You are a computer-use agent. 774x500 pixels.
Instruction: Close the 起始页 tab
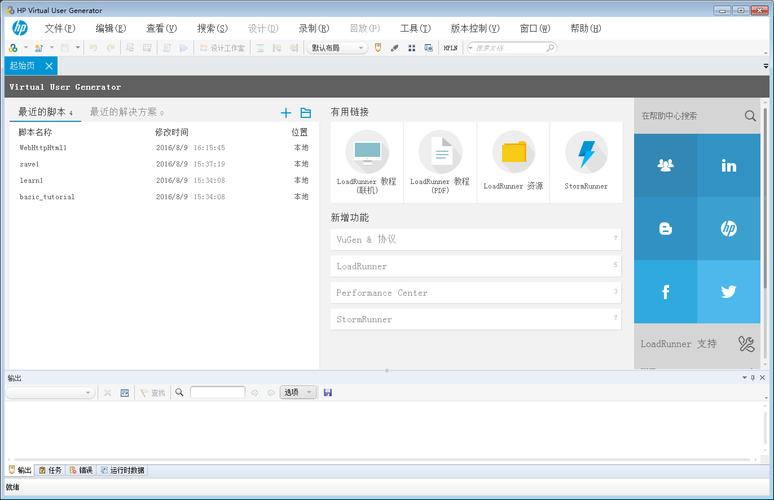49,66
